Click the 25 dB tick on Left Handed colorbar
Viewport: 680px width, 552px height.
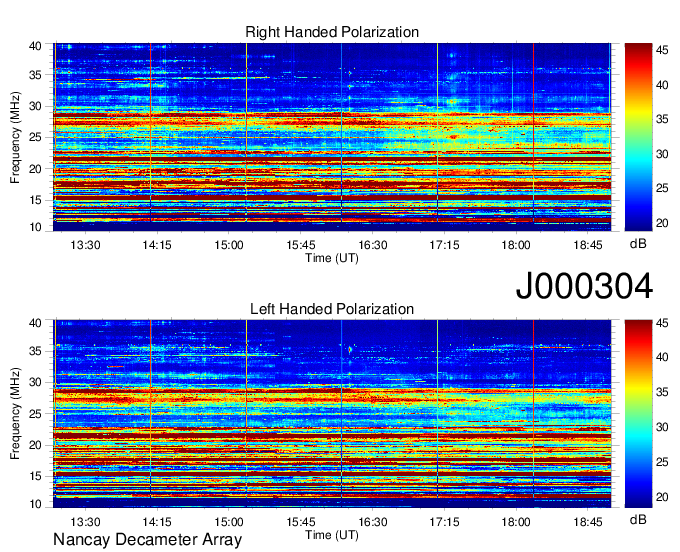(x=662, y=462)
